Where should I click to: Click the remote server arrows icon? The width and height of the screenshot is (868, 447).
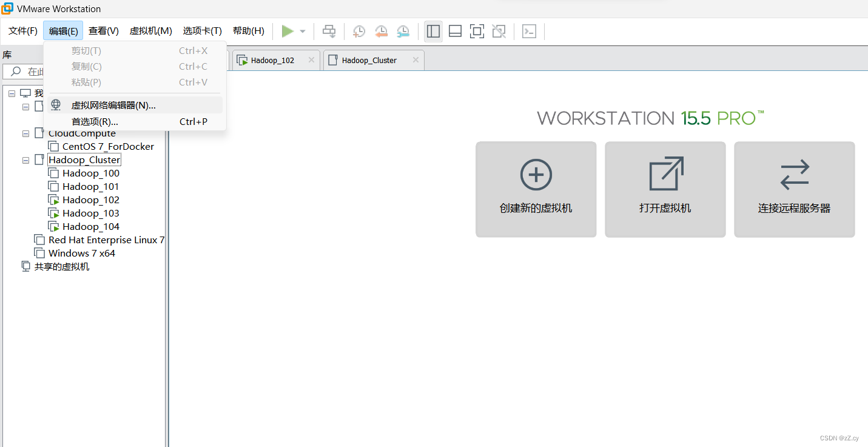coord(795,175)
